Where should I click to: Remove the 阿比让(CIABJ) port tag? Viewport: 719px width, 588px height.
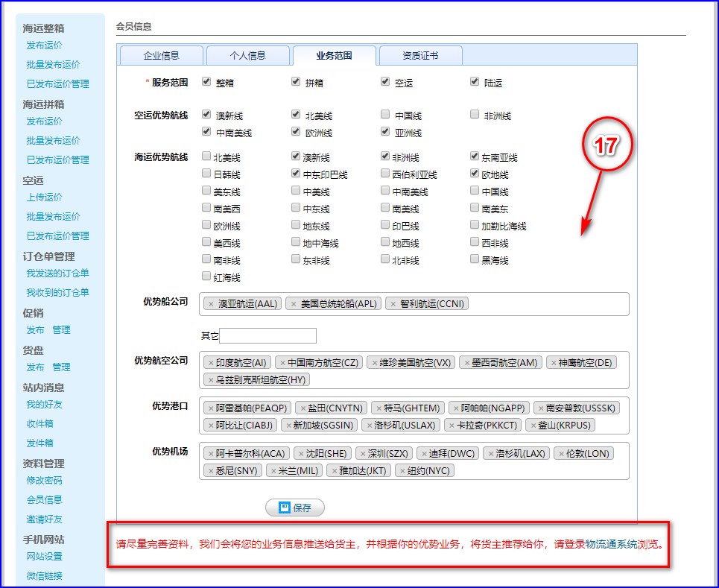[211, 426]
